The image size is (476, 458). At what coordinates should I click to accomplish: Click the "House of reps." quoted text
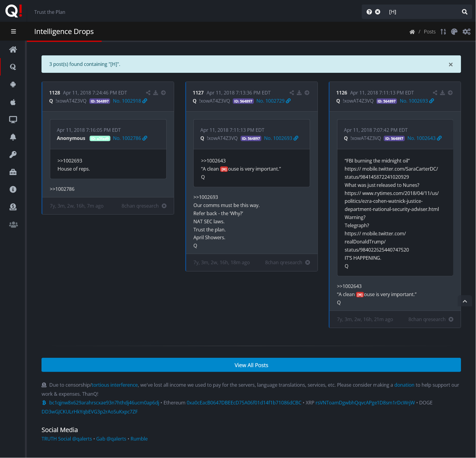pos(74,169)
